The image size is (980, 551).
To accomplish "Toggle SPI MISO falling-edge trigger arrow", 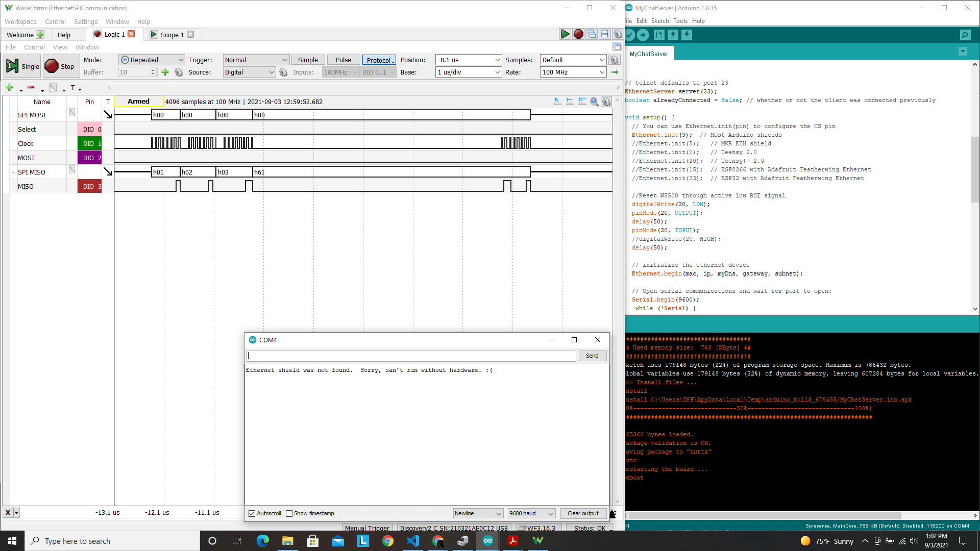I will [x=108, y=172].
